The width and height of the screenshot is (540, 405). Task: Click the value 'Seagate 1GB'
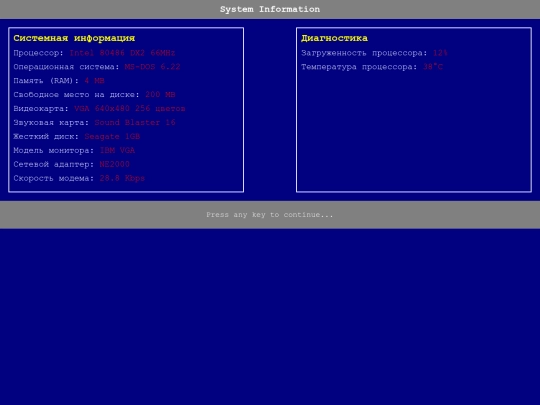(x=112, y=137)
